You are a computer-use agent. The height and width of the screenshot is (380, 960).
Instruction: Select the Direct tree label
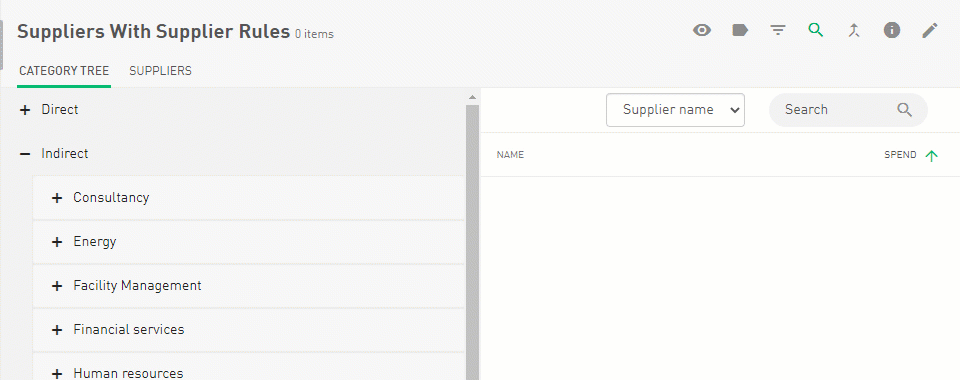pos(60,110)
